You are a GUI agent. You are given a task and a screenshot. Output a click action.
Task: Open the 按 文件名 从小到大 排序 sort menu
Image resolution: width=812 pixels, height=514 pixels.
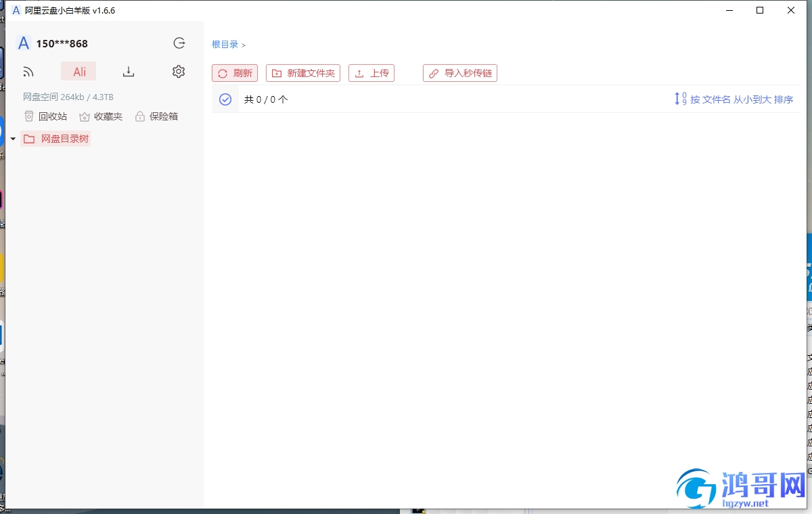(x=734, y=99)
